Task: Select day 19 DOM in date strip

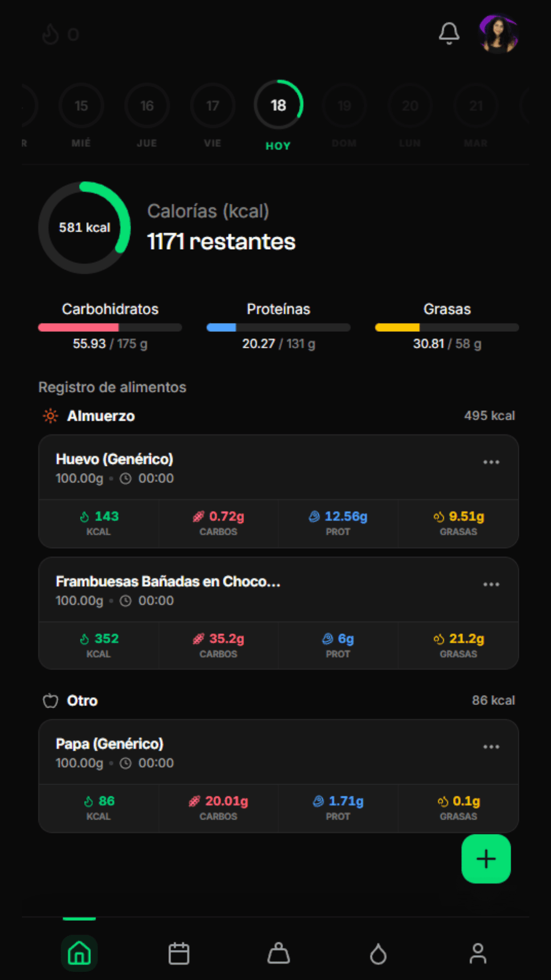Action: click(344, 116)
